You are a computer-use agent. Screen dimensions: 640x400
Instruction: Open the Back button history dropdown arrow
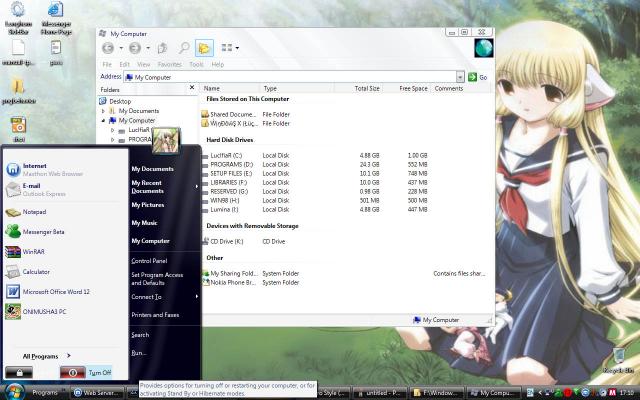click(x=121, y=48)
